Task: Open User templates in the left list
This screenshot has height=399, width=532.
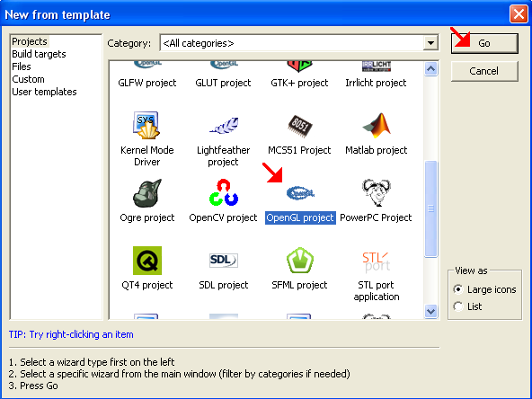Action: click(44, 92)
